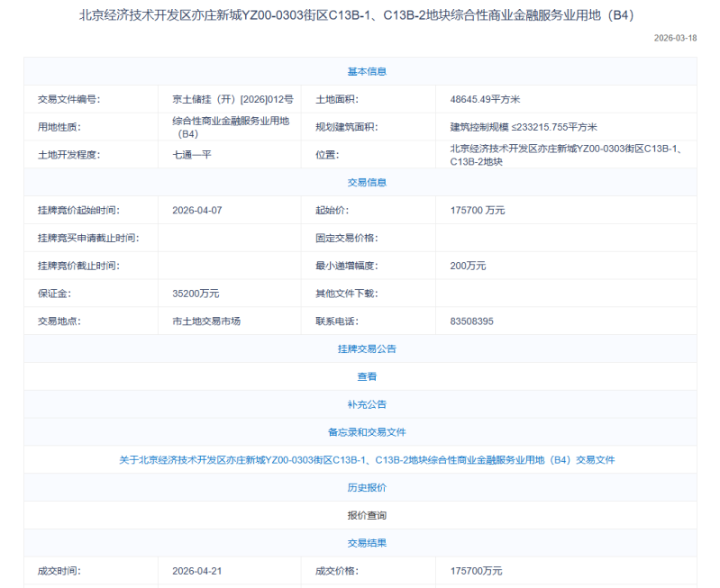Screen dimensions: 720x588
Task: Click the file number 京土储挂（开）[2026]012号
Action: point(232,99)
